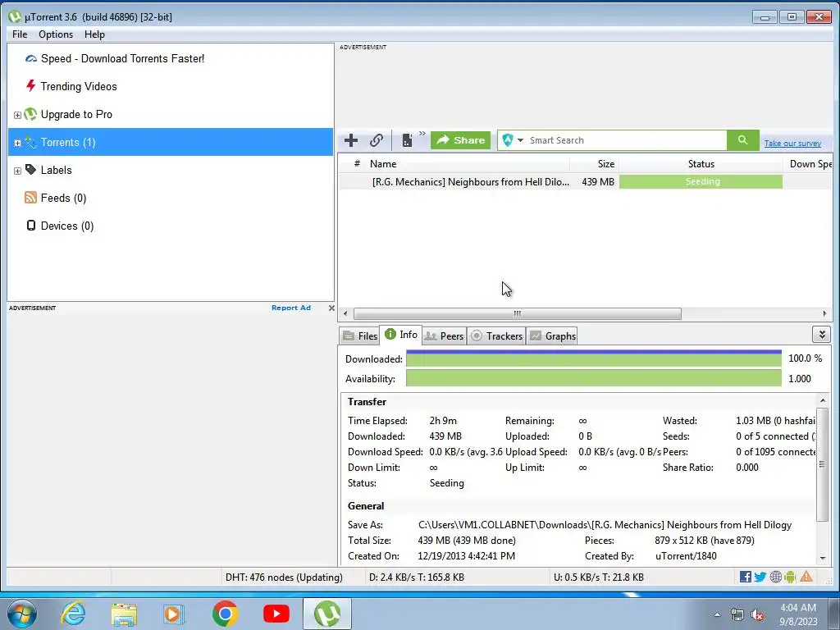Click the Report Ad link
Screen dimensions: 840x630
coord(291,308)
